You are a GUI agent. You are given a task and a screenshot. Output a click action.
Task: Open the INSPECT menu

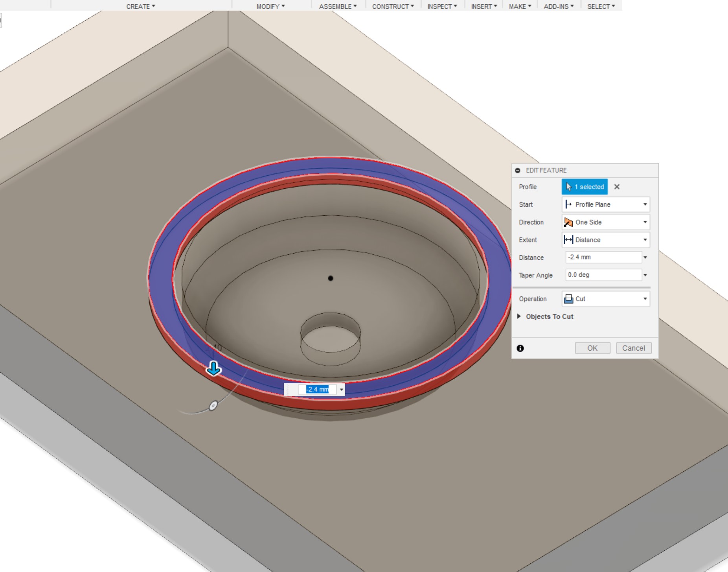(442, 6)
